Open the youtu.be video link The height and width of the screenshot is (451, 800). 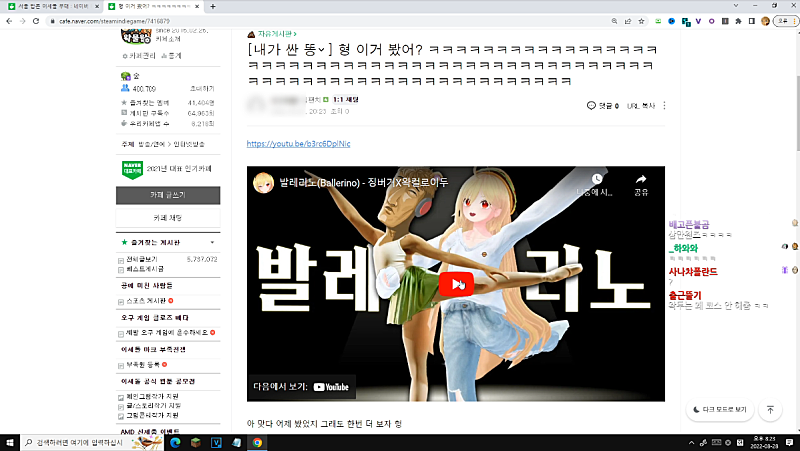coord(298,143)
